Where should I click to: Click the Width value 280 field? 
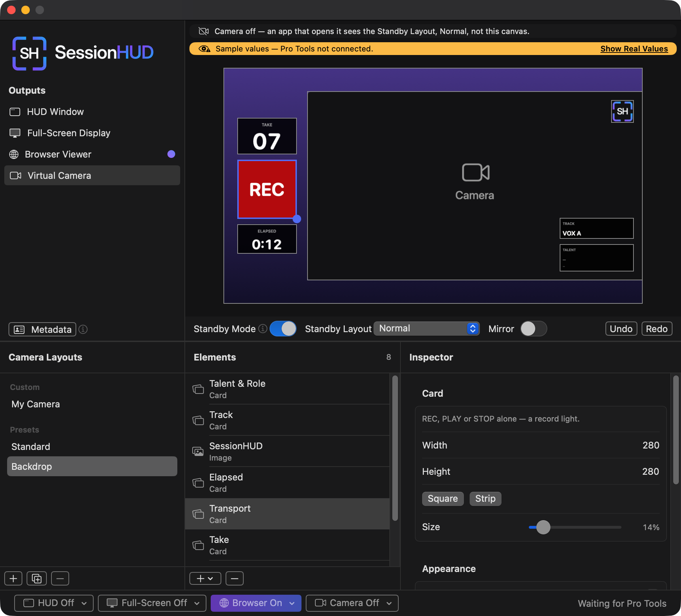pyautogui.click(x=651, y=445)
